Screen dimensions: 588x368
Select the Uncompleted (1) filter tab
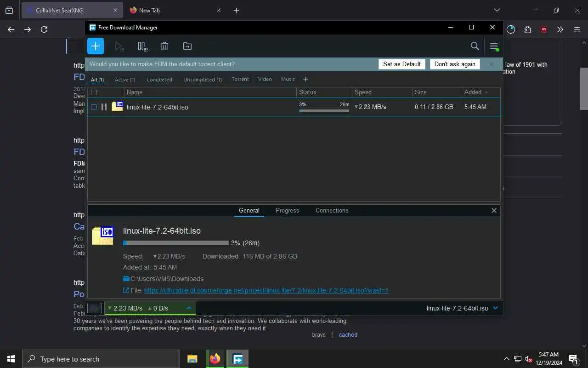click(x=203, y=80)
